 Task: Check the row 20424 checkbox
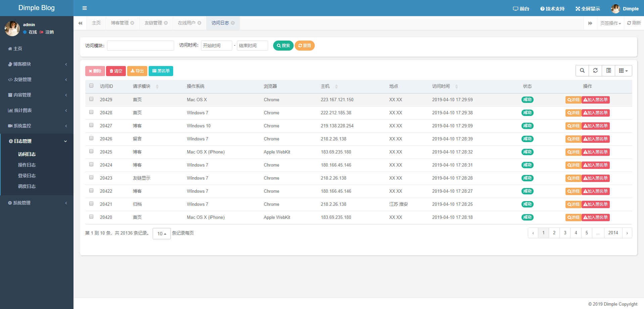[91, 164]
